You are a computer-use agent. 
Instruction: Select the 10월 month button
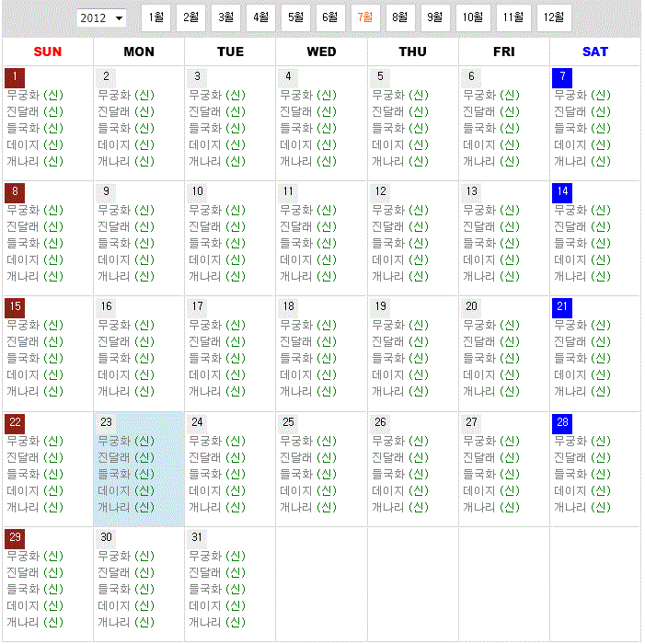472,17
